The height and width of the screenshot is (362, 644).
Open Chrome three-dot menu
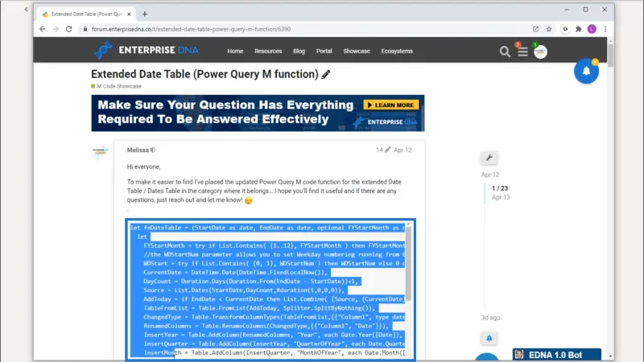click(x=605, y=29)
